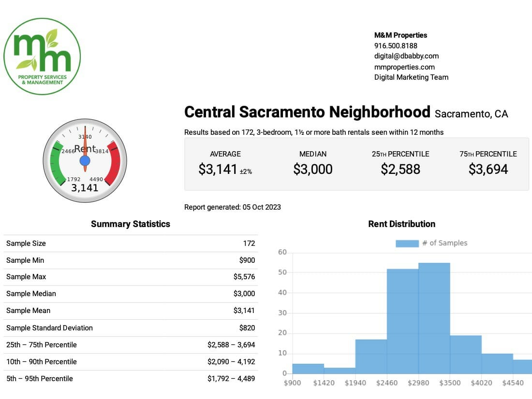Click the green zone of rent gauge
Screen dimensions: 532x399
56,162
